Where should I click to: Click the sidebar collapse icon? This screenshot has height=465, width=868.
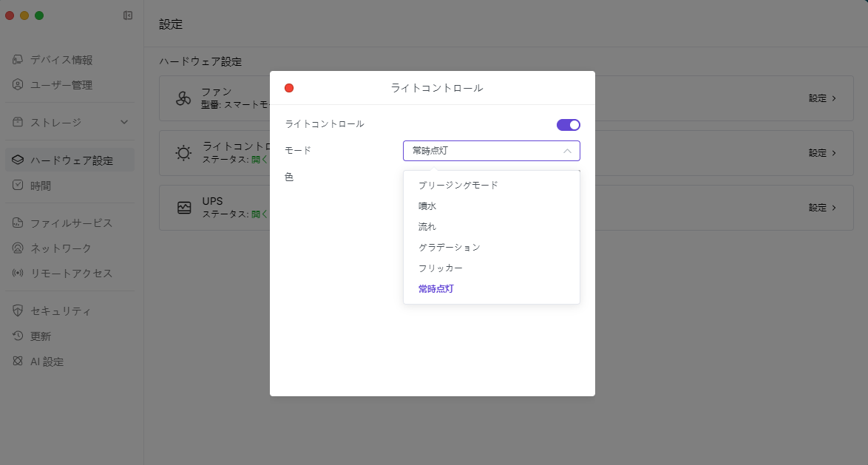pos(128,16)
